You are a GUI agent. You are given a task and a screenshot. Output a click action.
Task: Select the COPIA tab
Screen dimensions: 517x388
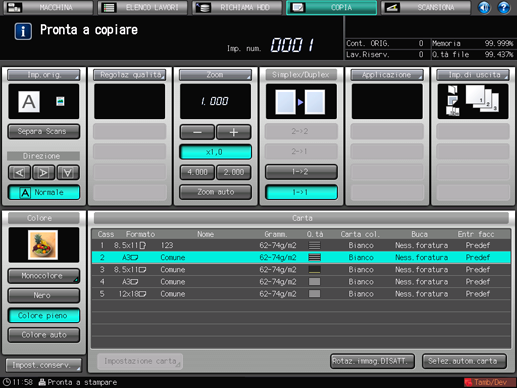(x=332, y=7)
